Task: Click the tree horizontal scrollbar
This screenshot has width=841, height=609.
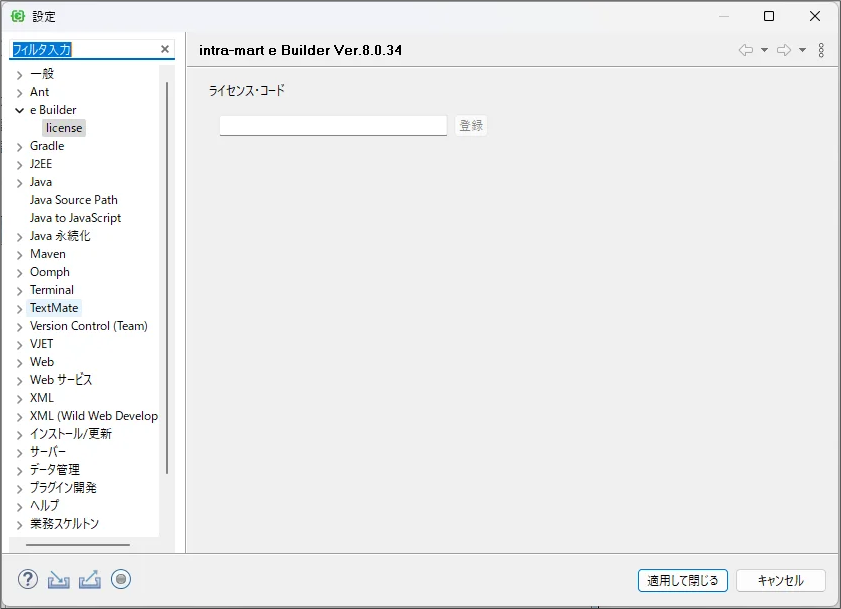Action: pyautogui.click(x=78, y=545)
